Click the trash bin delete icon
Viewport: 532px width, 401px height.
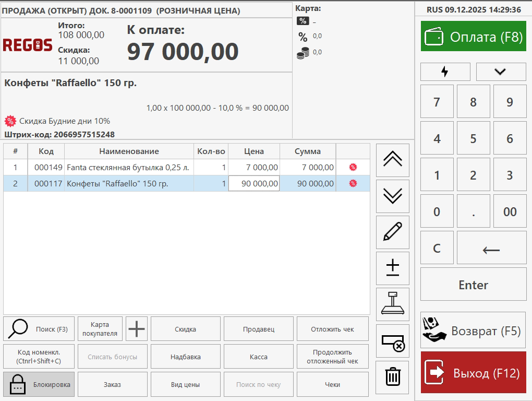[x=392, y=377]
